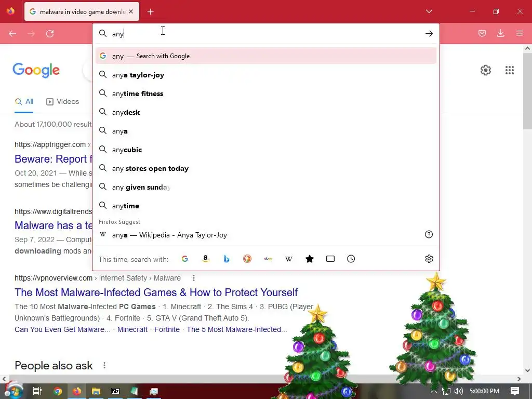
Task: Click the volume speaker tray icon
Action: coord(458,391)
